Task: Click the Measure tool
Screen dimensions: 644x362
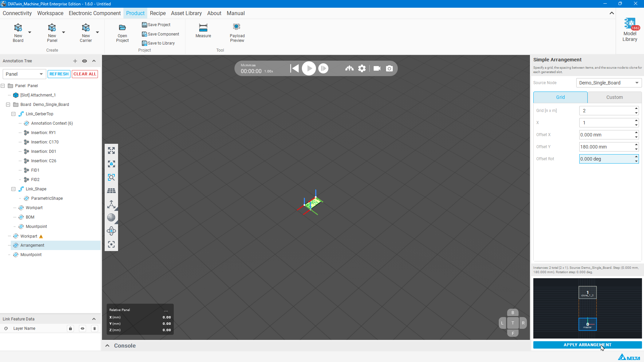Action: [203, 31]
